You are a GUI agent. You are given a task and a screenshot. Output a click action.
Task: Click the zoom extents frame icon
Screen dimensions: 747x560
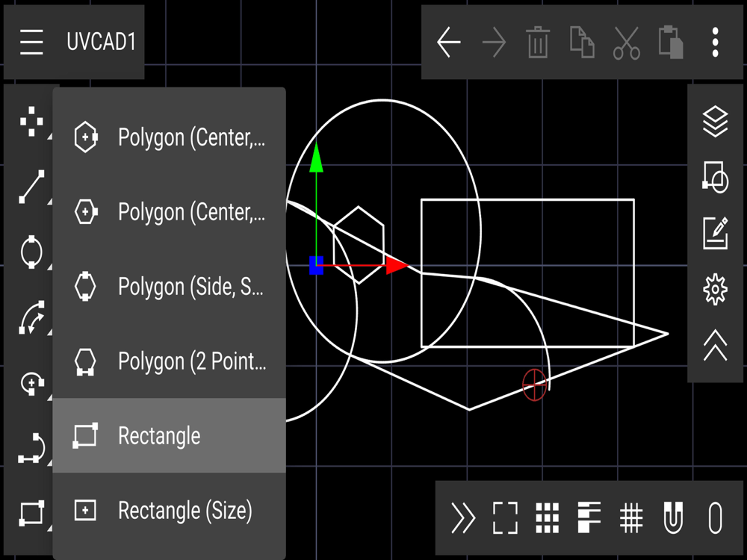click(x=505, y=517)
